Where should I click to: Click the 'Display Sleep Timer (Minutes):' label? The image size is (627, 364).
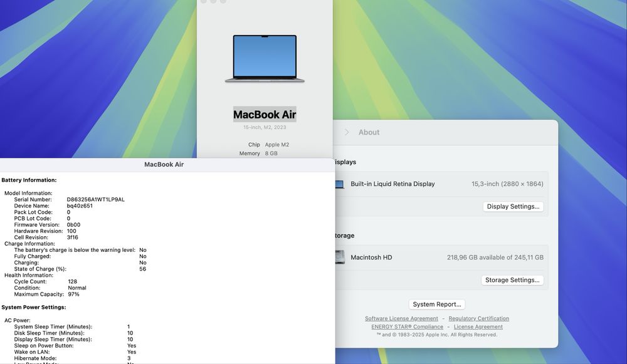pos(53,340)
